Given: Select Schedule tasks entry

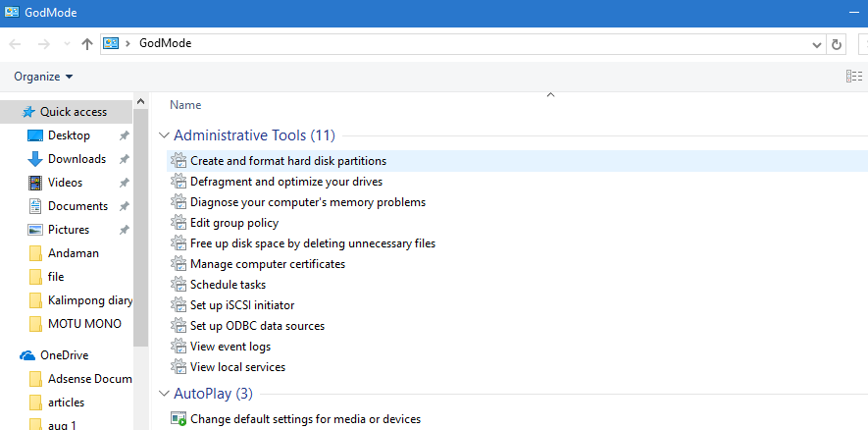Looking at the screenshot, I should click(x=229, y=285).
